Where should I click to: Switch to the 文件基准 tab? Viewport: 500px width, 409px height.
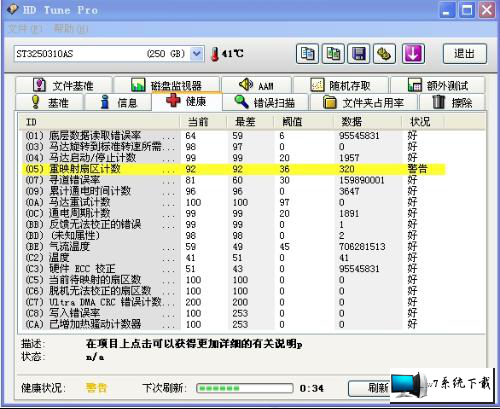(x=63, y=85)
